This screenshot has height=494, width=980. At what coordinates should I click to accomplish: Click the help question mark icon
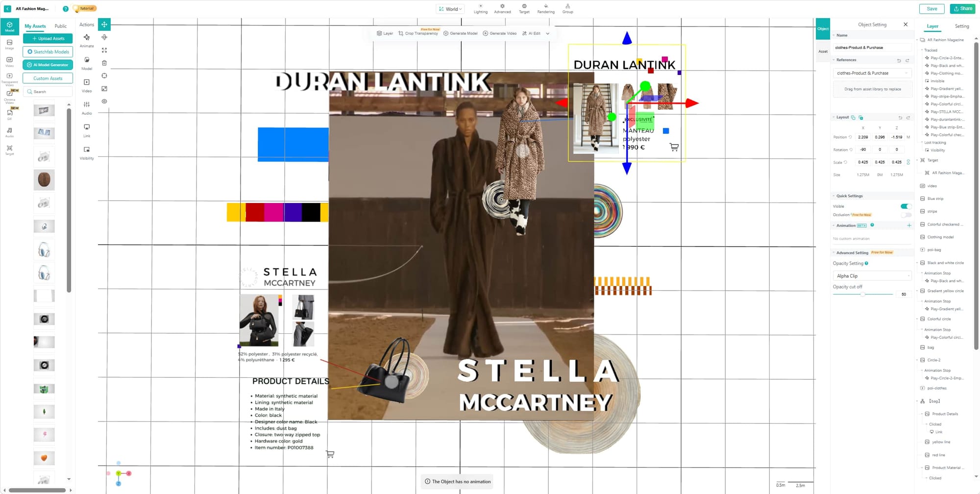[65, 9]
